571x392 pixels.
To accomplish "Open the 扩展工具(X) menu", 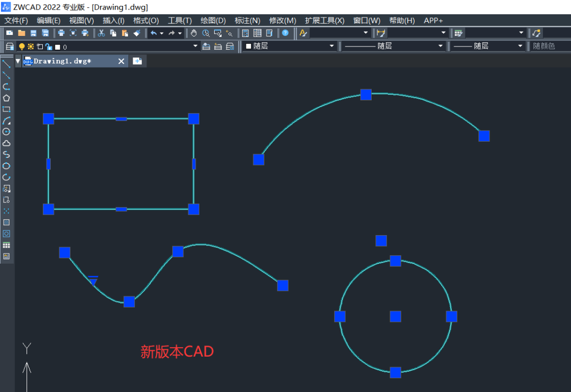I will (x=325, y=21).
